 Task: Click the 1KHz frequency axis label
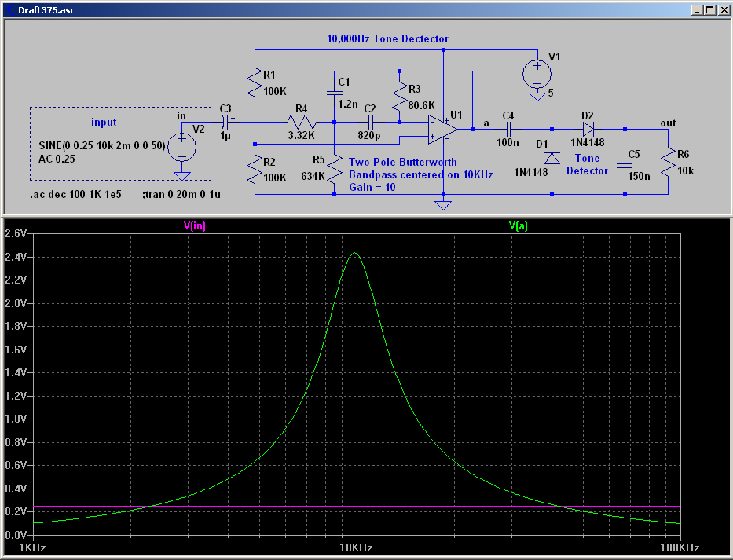tap(32, 548)
